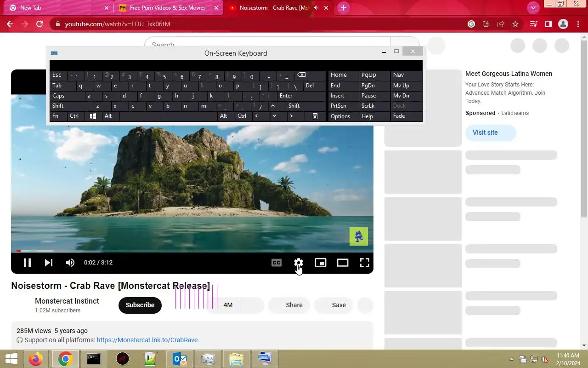Toggle the left Shift key on the keyboard
588x368 pixels.
point(72,106)
